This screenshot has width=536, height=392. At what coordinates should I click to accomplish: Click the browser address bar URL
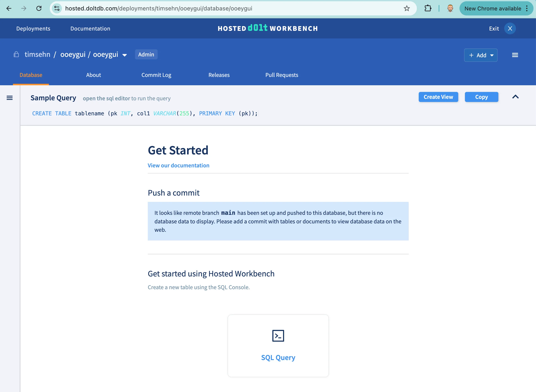159,9
